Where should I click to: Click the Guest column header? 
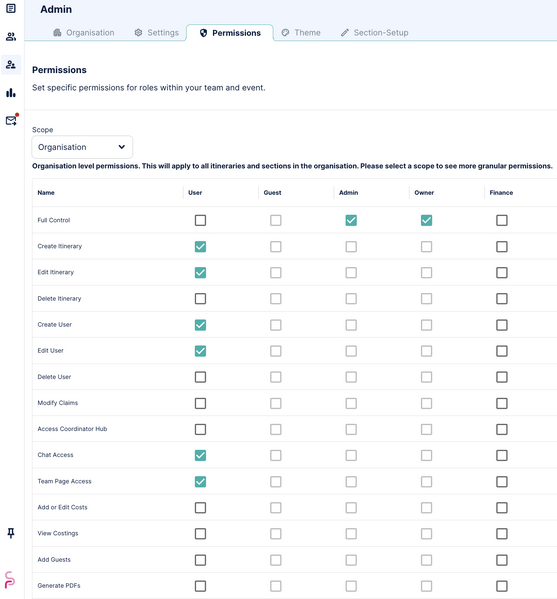click(x=272, y=193)
